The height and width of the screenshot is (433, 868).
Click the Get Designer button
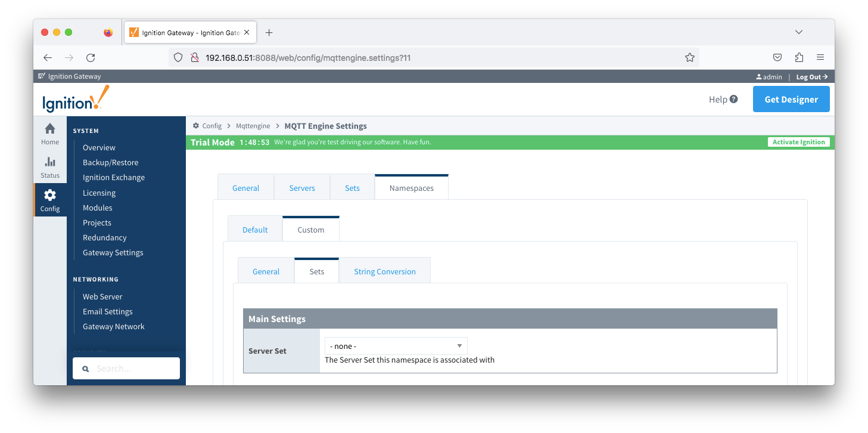[x=791, y=99]
